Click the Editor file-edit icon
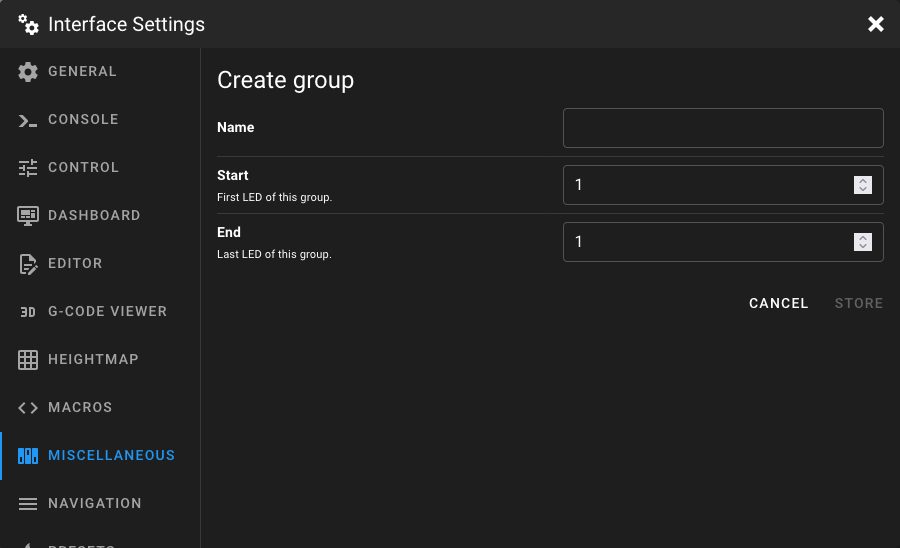The height and width of the screenshot is (548, 900). point(28,264)
